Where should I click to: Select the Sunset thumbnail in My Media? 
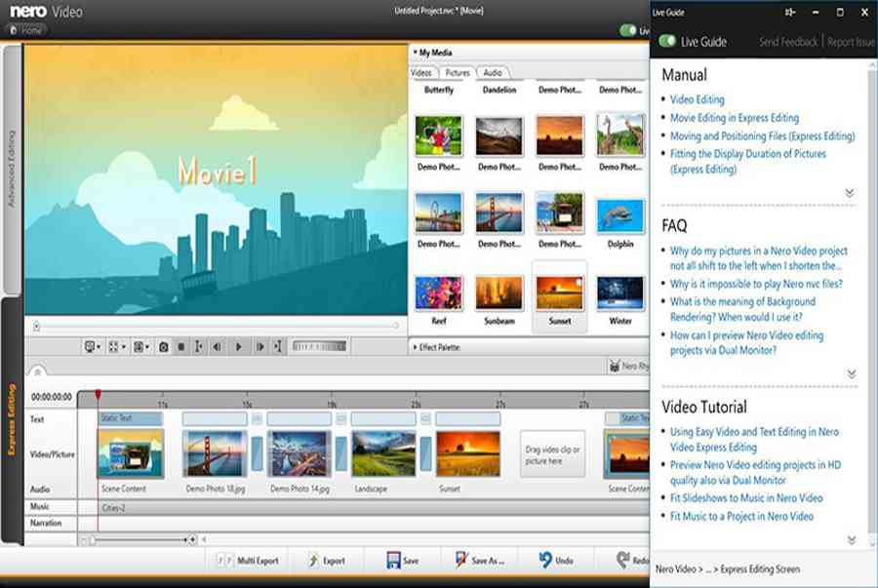tap(560, 293)
